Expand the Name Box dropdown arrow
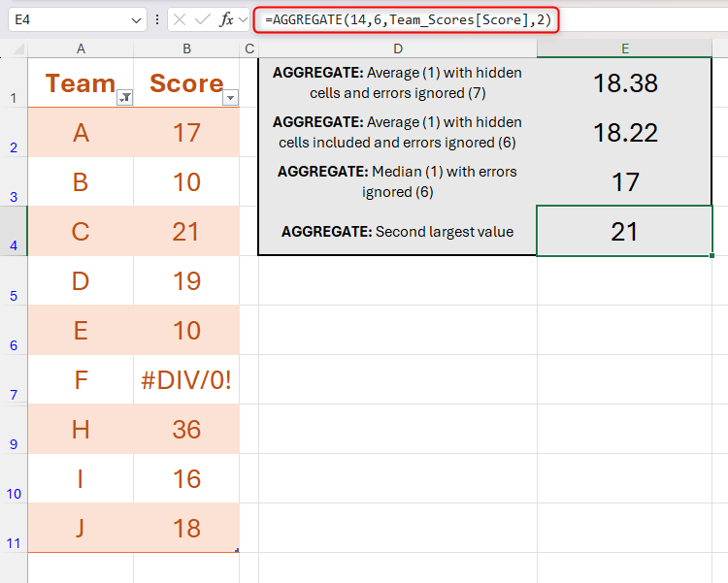The height and width of the screenshot is (583, 728). coord(135,19)
